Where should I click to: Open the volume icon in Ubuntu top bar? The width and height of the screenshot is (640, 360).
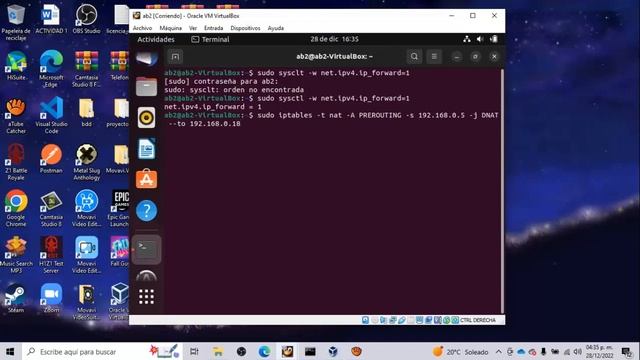pyautogui.click(x=480, y=39)
